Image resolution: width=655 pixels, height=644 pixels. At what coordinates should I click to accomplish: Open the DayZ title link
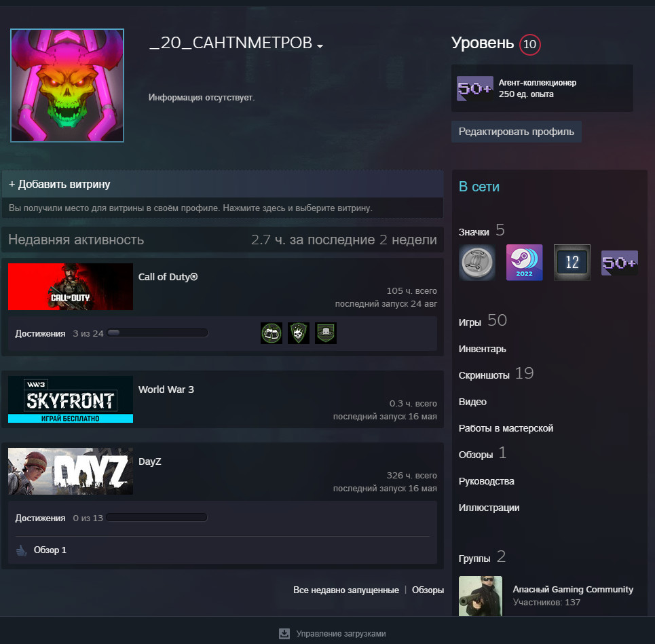coord(150,461)
